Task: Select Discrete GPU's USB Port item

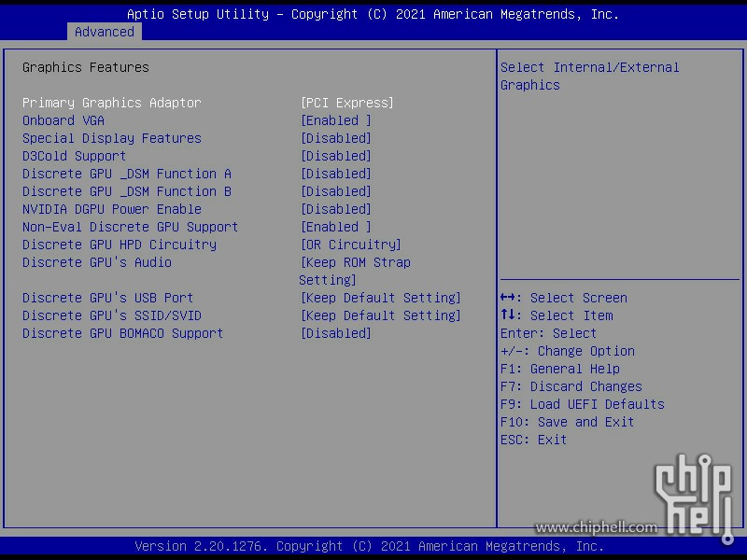Action: tap(107, 298)
